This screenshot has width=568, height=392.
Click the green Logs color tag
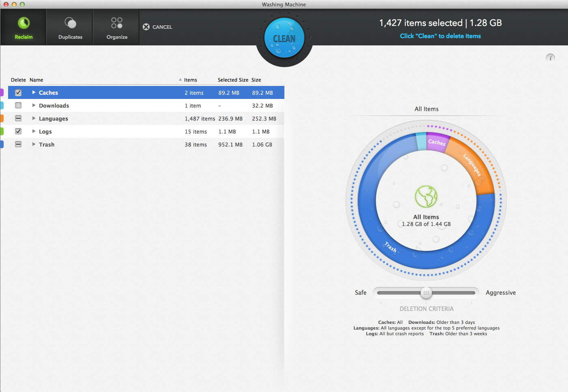click(x=2, y=131)
